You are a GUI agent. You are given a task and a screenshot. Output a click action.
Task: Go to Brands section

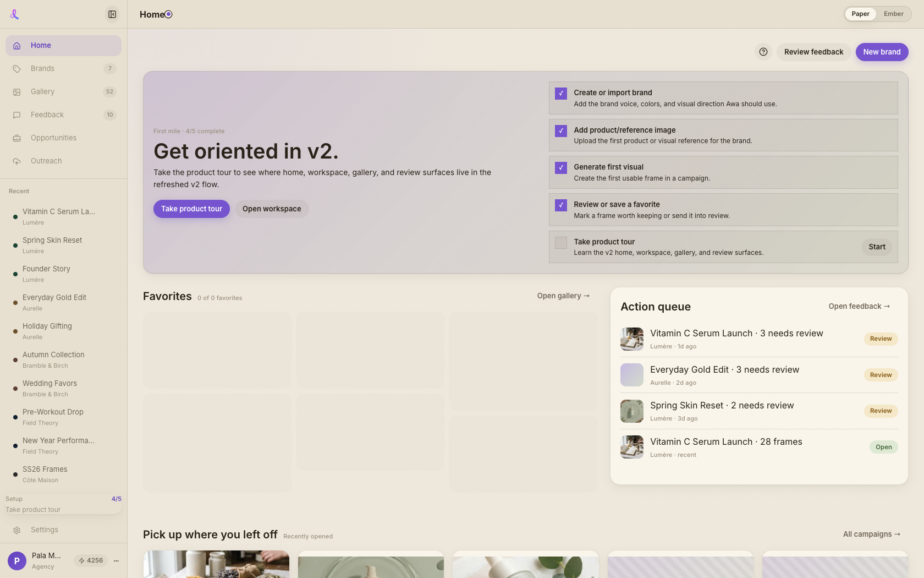click(x=63, y=69)
